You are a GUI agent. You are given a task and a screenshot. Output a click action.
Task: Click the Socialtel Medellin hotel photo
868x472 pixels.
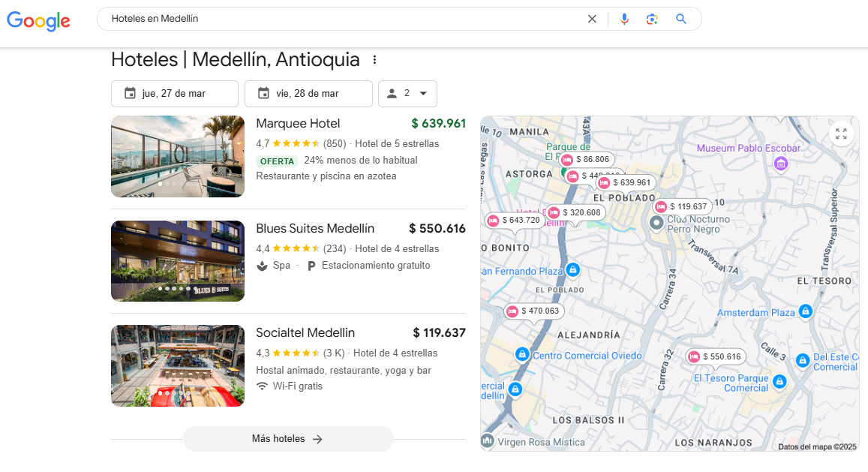178,365
